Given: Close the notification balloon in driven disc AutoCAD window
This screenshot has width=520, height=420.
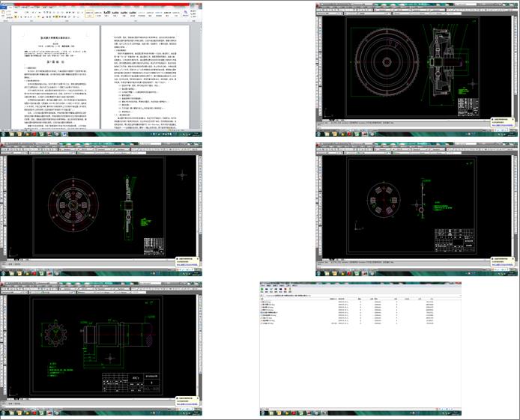Looking at the screenshot, I should click(198, 259).
